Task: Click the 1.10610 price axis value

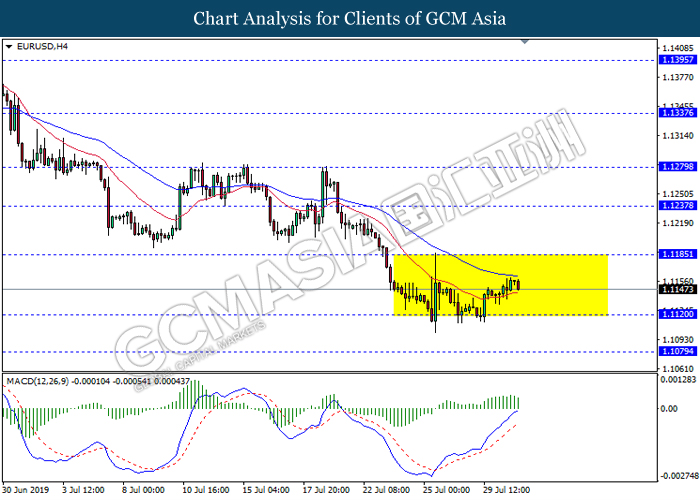Action: (678, 369)
